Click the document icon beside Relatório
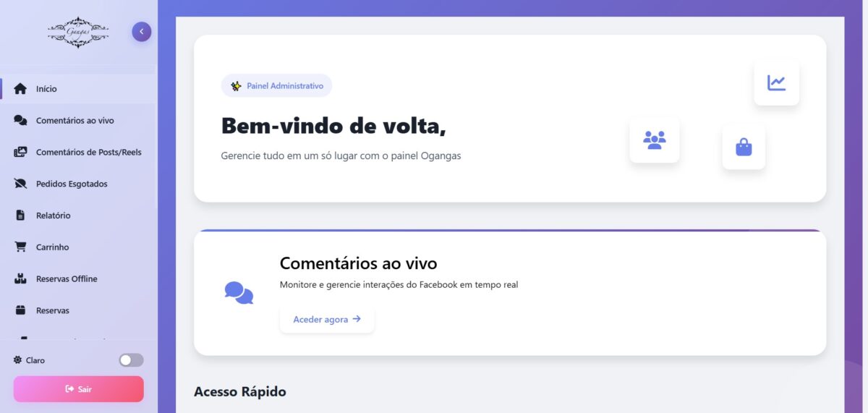This screenshot has height=413, width=868. 20,216
